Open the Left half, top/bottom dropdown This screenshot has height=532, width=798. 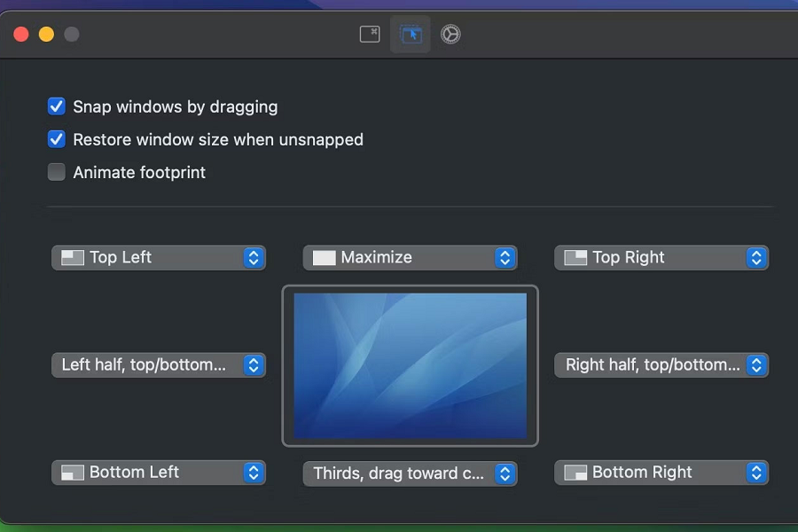158,365
